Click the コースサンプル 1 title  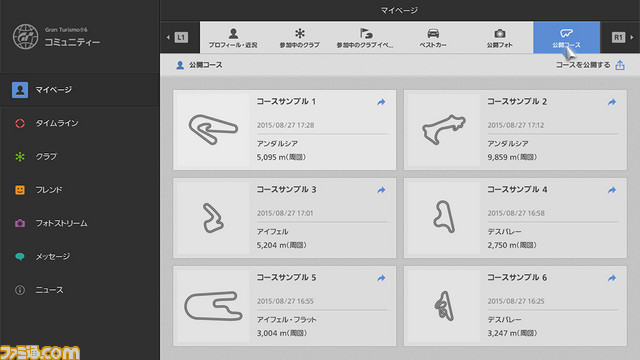(286, 102)
